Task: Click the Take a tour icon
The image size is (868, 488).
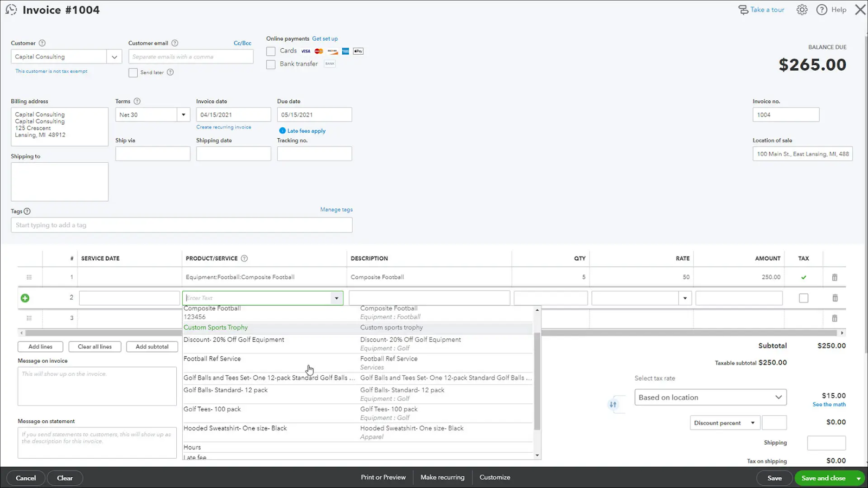Action: (x=743, y=9)
